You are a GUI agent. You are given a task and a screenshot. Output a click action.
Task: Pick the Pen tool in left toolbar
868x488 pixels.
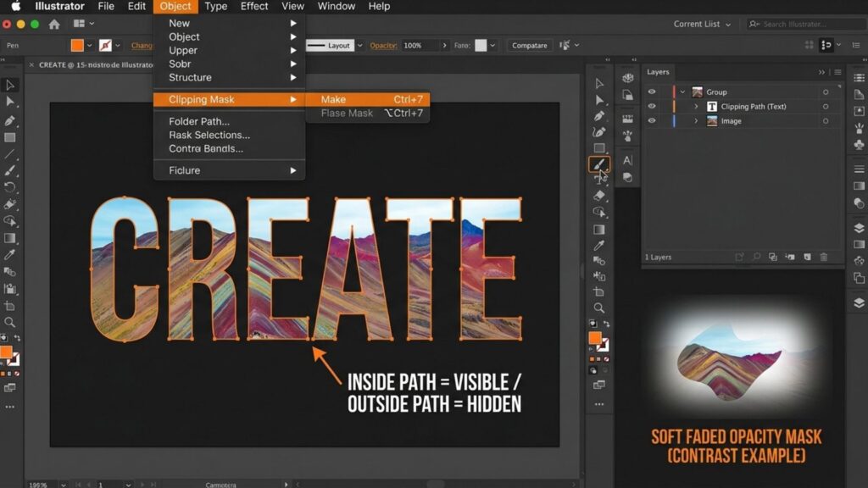click(x=10, y=120)
